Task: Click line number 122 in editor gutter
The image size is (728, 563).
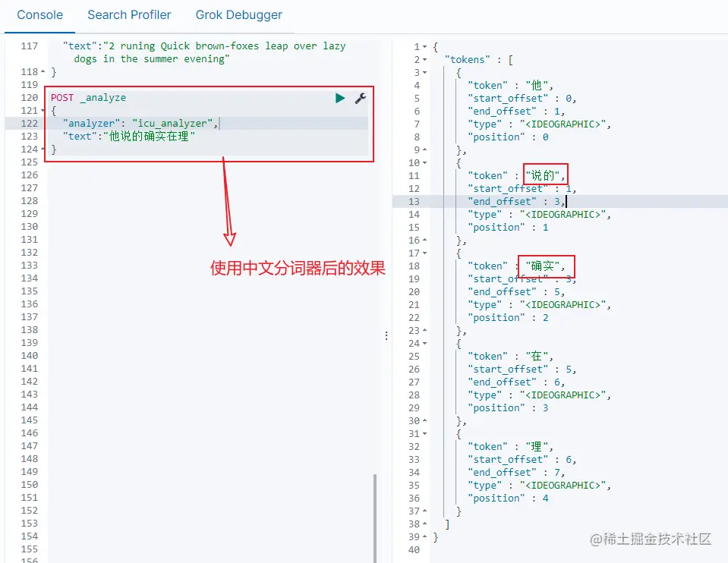Action: click(x=30, y=124)
